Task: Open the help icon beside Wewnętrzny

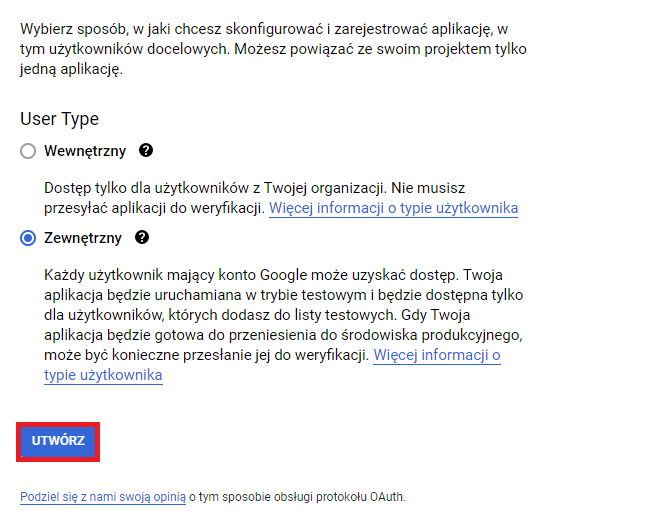Action: (x=146, y=150)
